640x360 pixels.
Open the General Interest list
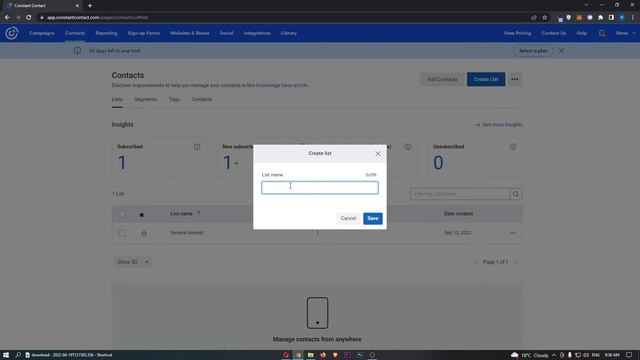pos(187,233)
